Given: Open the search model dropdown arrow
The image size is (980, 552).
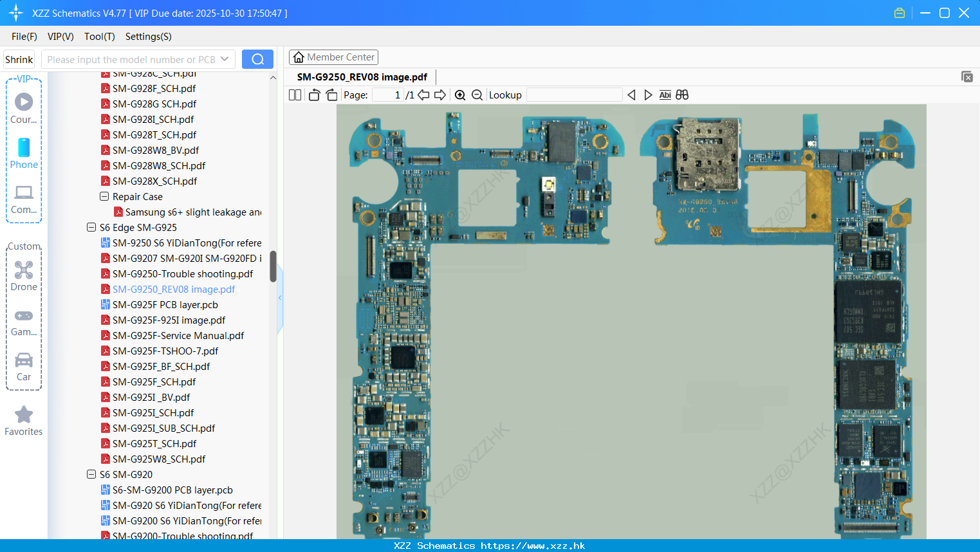Looking at the screenshot, I should (x=227, y=59).
